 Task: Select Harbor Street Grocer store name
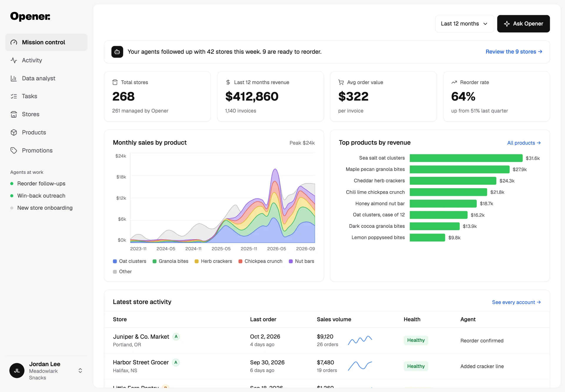[141, 363]
